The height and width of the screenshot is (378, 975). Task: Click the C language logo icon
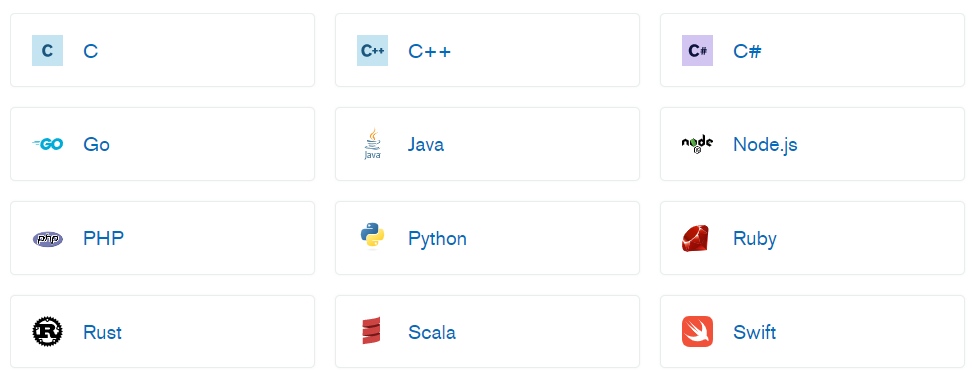[47, 50]
